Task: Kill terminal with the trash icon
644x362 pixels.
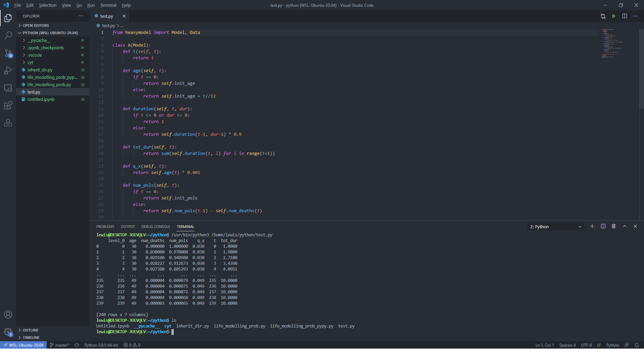Action: tap(613, 226)
